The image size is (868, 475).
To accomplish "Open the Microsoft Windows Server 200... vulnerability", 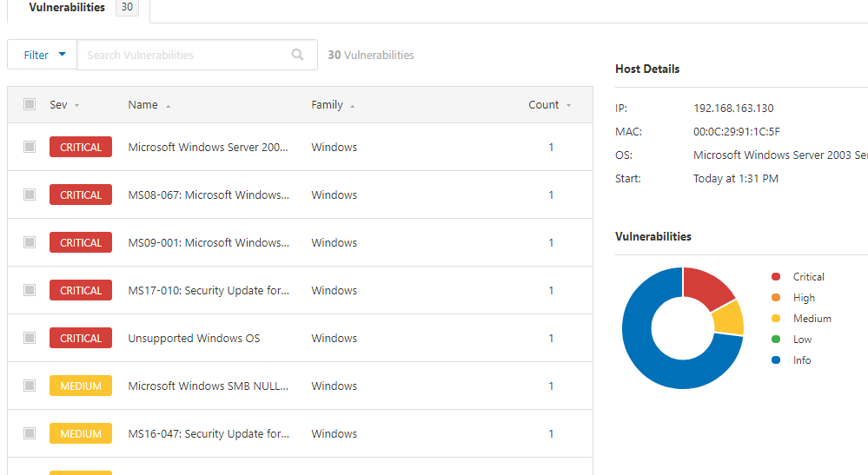I will (x=208, y=147).
